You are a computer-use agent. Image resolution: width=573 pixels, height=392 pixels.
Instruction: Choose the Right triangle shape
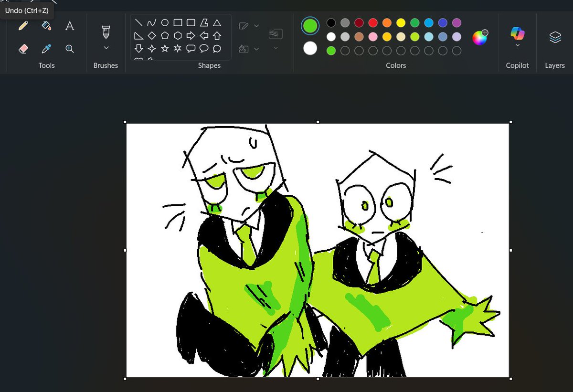click(138, 35)
